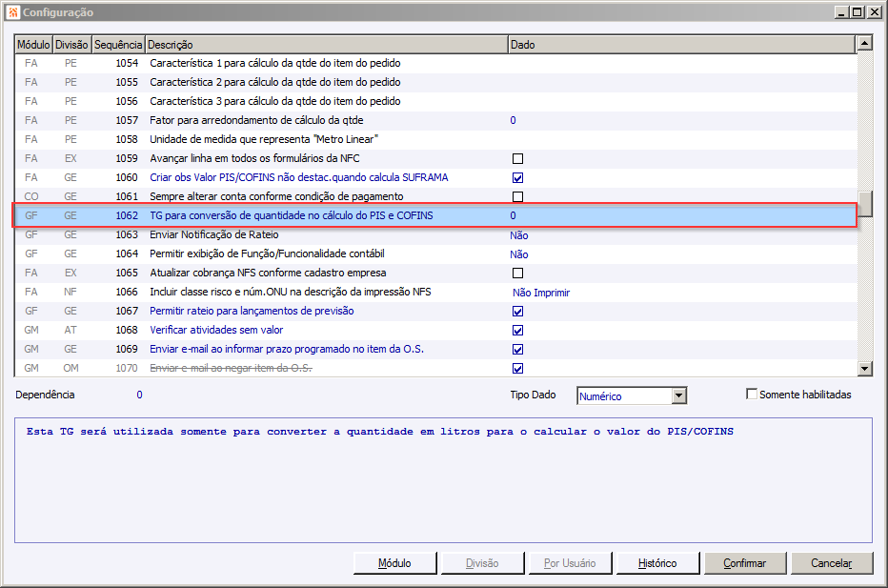The width and height of the screenshot is (888, 588).
Task: Select Permitir exibição de Função/Funcionalidade contábil row
Action: pos(434,253)
